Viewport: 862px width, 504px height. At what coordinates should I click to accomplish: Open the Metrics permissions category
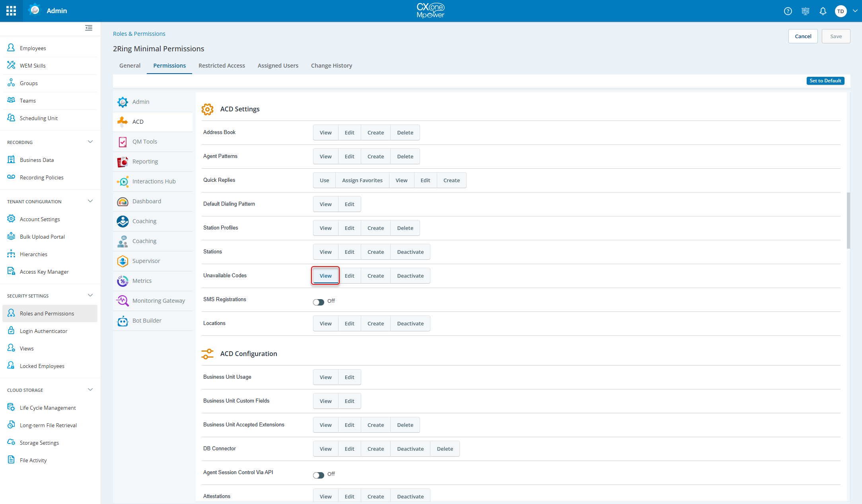coord(153,281)
